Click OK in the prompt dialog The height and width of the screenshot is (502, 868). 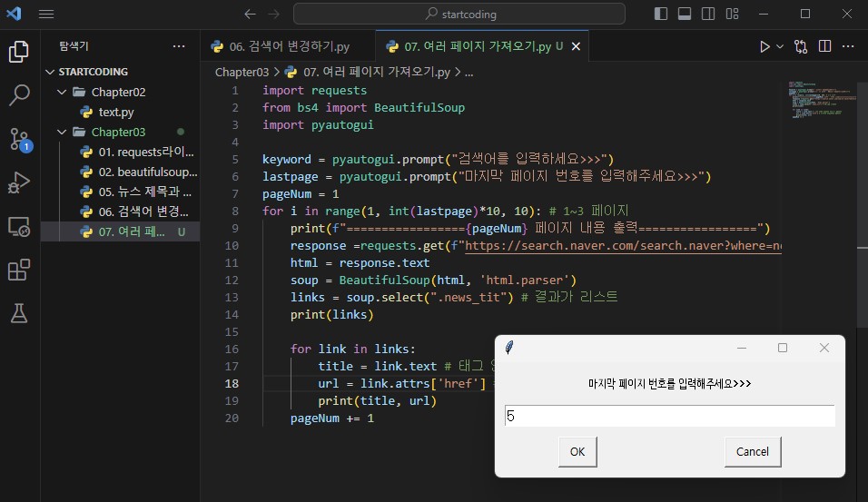577,452
